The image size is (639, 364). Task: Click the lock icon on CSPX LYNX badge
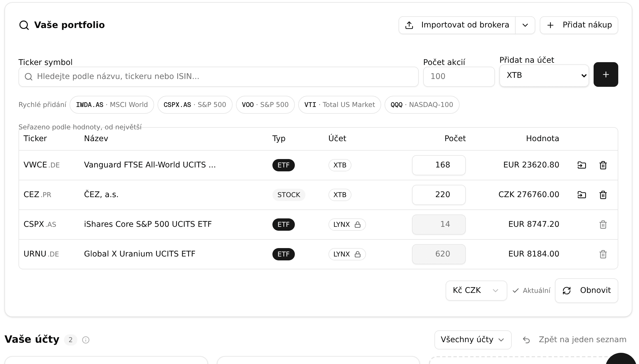[x=358, y=225]
